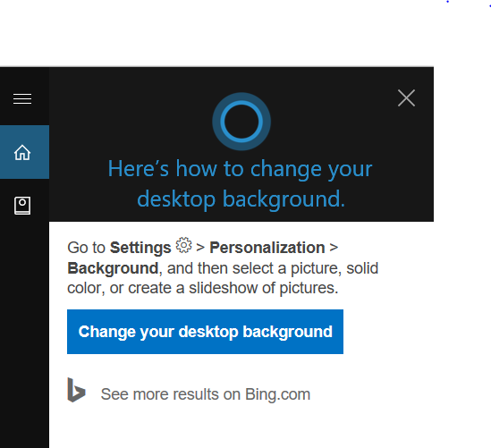Screen dimensions: 491x448
Task: Click the "desktop background." heading line
Action: [x=241, y=199]
